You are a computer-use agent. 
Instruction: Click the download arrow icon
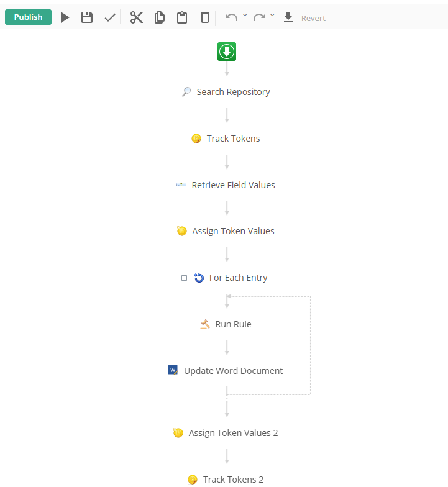tap(288, 17)
